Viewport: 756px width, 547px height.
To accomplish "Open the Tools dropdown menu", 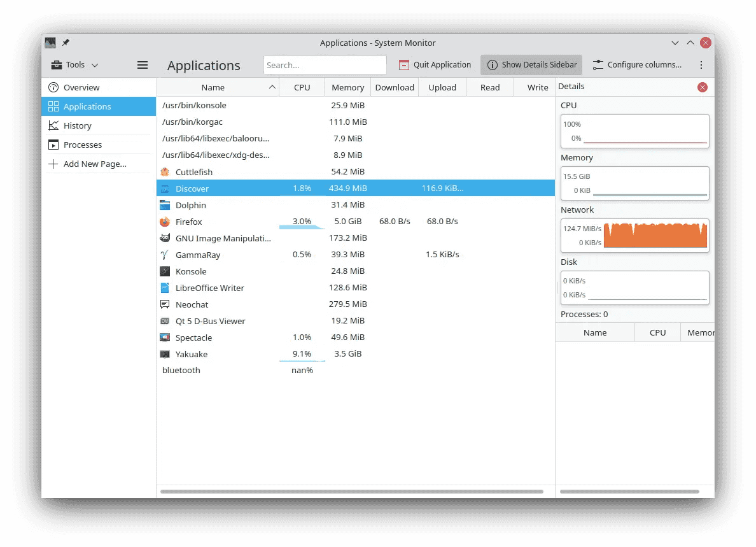I will point(74,64).
